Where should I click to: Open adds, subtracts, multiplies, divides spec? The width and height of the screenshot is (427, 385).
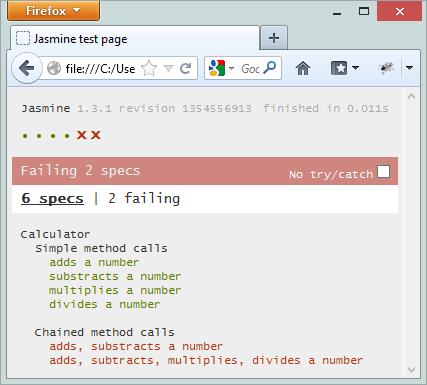click(x=206, y=360)
